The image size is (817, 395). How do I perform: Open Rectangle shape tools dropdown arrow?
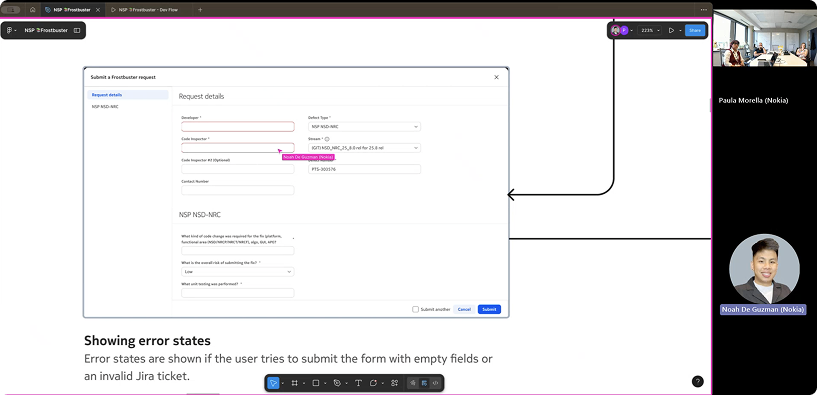[x=325, y=384]
